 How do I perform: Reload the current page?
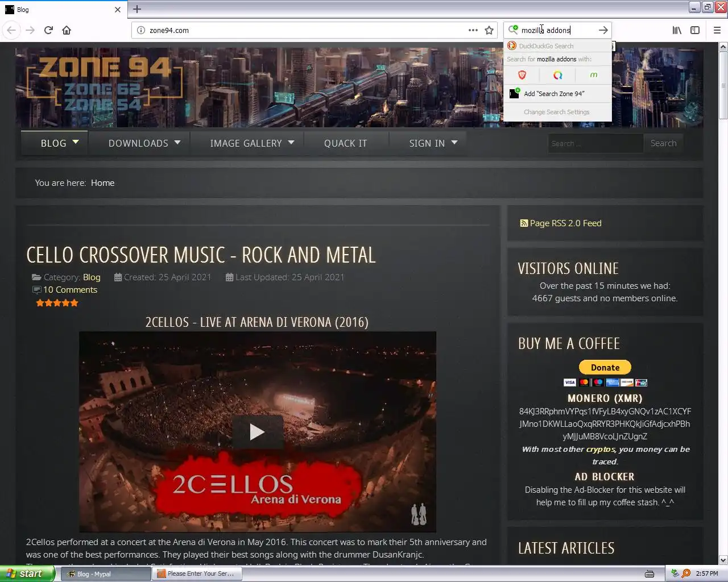pos(48,30)
